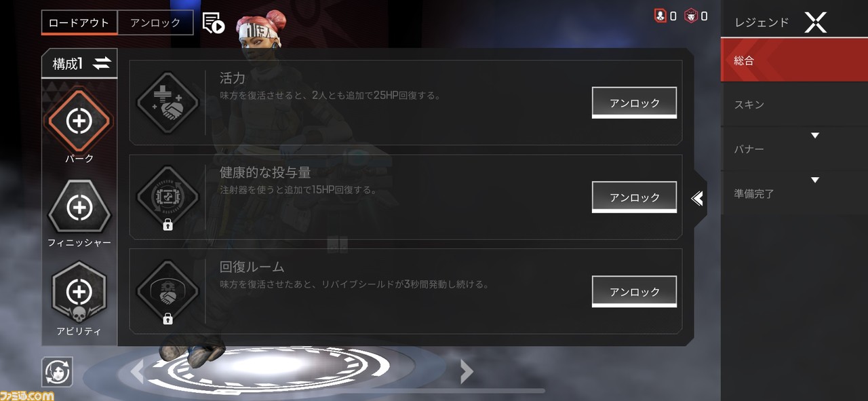Image resolution: width=868 pixels, height=401 pixels.
Task: Tap the locked 回復ルーム perk icon
Action: [x=167, y=292]
